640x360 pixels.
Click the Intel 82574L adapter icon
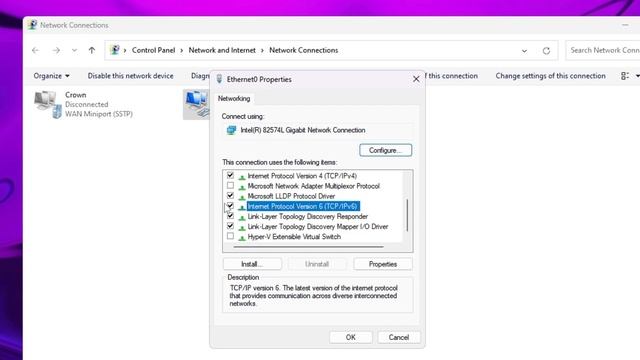(231, 130)
